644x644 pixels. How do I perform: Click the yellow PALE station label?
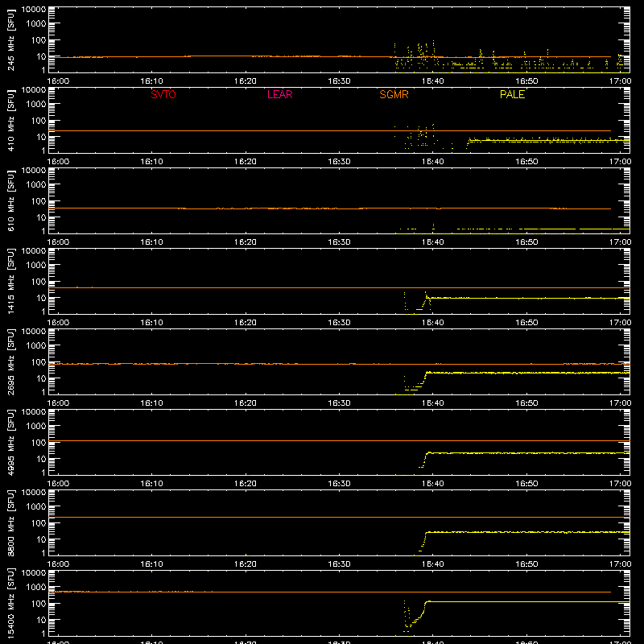pos(512,94)
